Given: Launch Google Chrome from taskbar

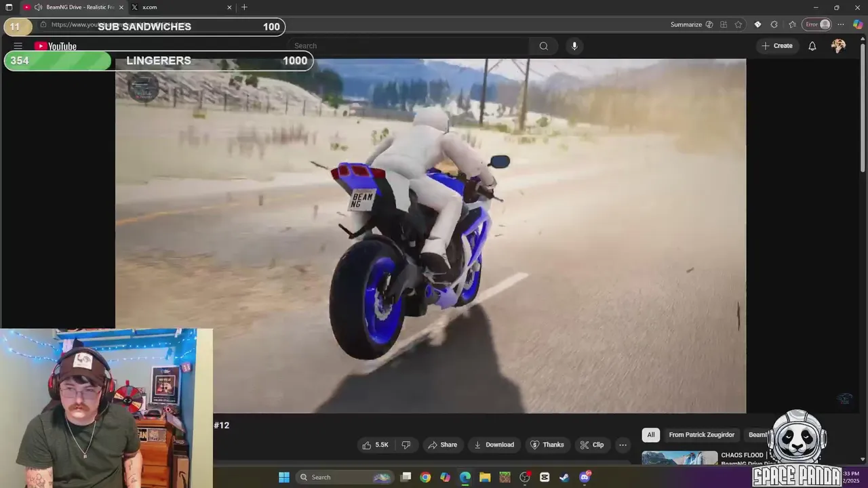Looking at the screenshot, I should click(x=425, y=477).
